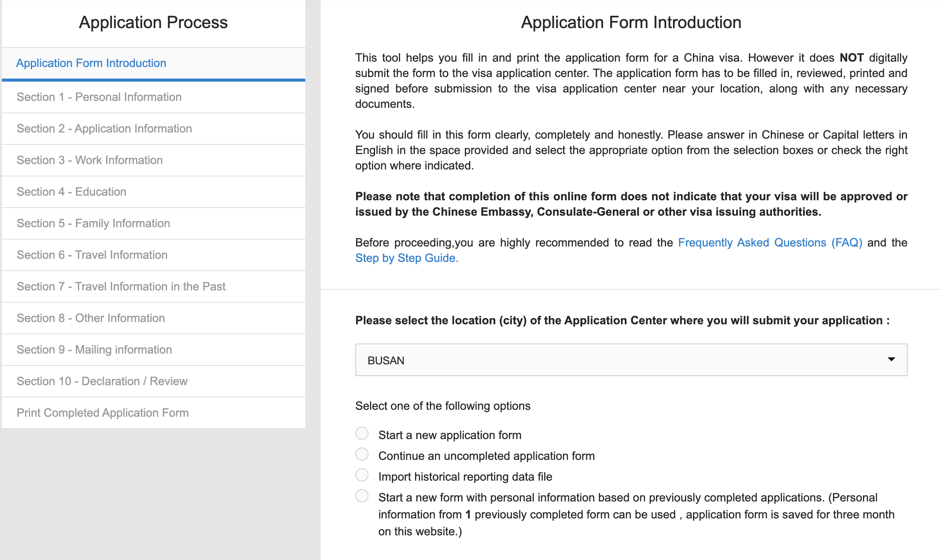Click Print Completed Application Form
Image resolution: width=942 pixels, height=560 pixels.
click(x=103, y=413)
